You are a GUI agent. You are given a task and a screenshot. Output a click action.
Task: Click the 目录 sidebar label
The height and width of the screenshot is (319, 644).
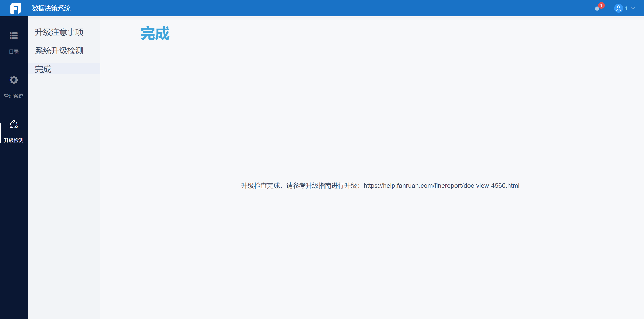(14, 52)
